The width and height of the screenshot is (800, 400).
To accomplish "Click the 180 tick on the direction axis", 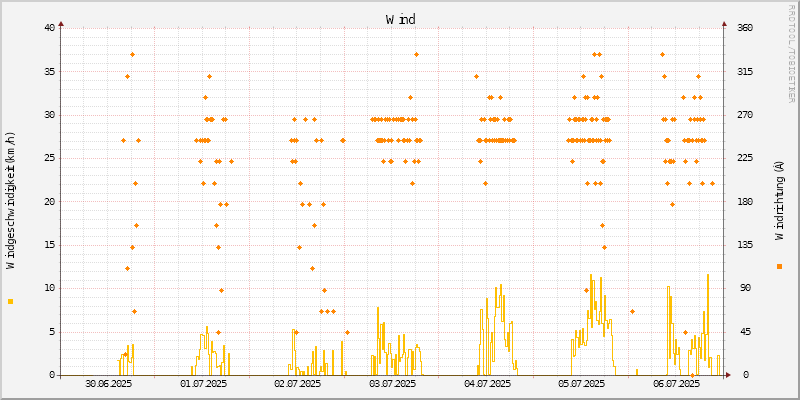I will pyautogui.click(x=745, y=202).
